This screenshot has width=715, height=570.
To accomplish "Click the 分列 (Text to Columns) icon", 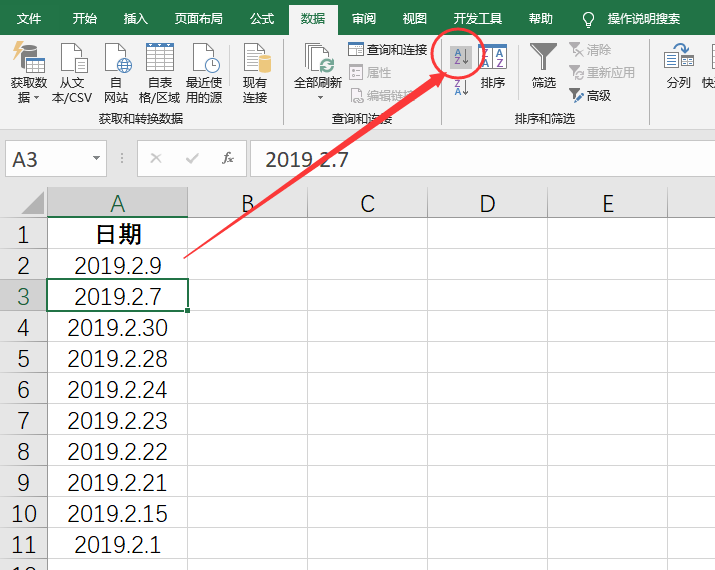I will (x=679, y=56).
